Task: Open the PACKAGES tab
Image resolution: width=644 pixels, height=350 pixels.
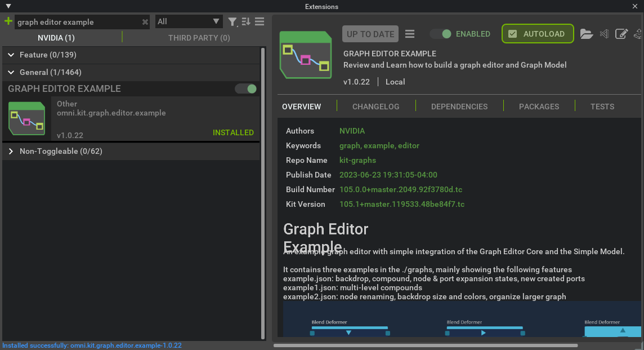Action: click(539, 107)
